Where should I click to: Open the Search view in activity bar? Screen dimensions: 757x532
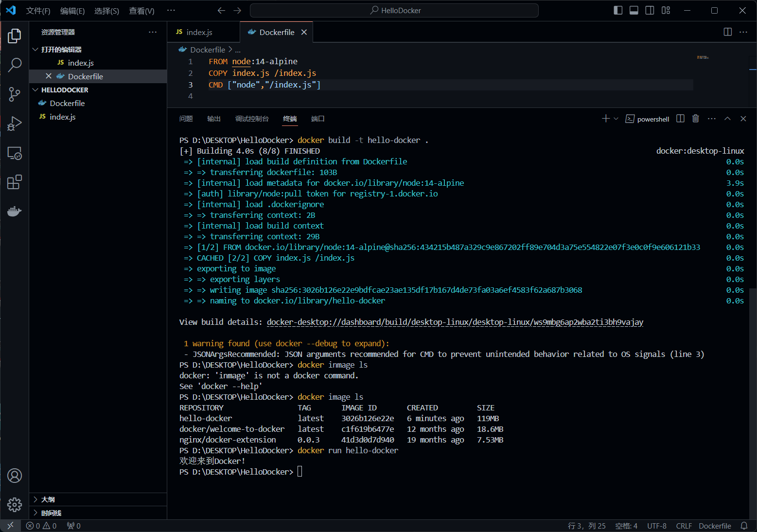coord(15,64)
